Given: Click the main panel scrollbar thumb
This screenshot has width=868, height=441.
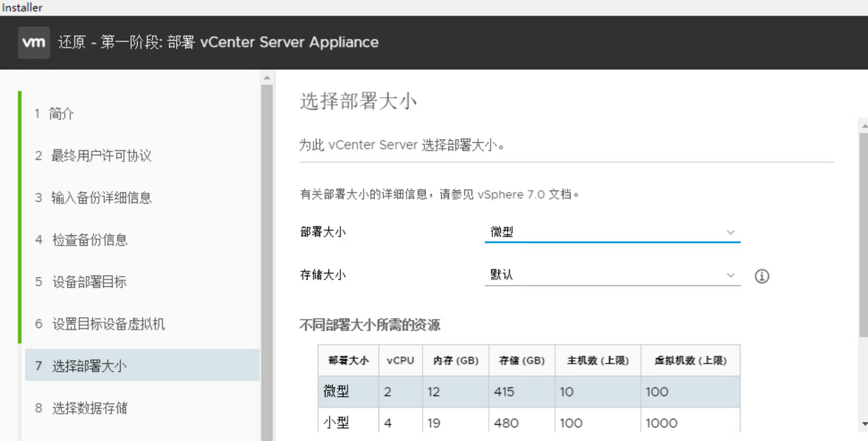Looking at the screenshot, I should (863, 234).
